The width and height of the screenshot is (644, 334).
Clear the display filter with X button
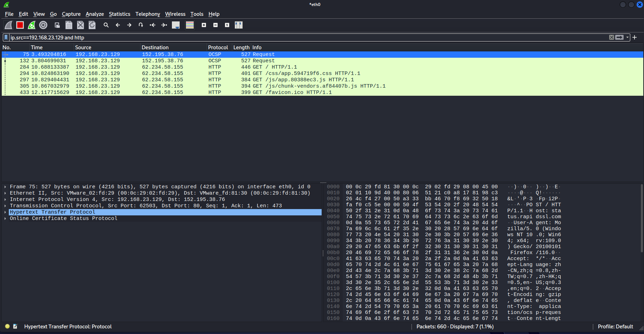[612, 37]
